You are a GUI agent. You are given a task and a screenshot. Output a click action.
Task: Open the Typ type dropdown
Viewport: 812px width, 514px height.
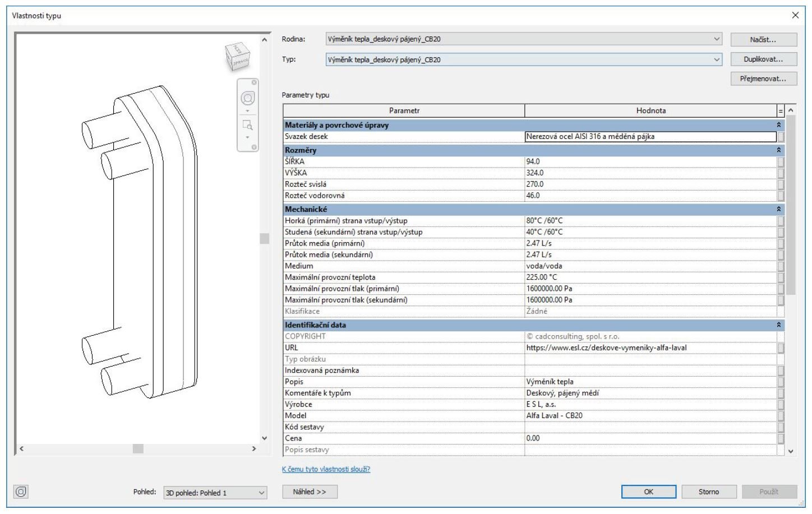(x=717, y=59)
